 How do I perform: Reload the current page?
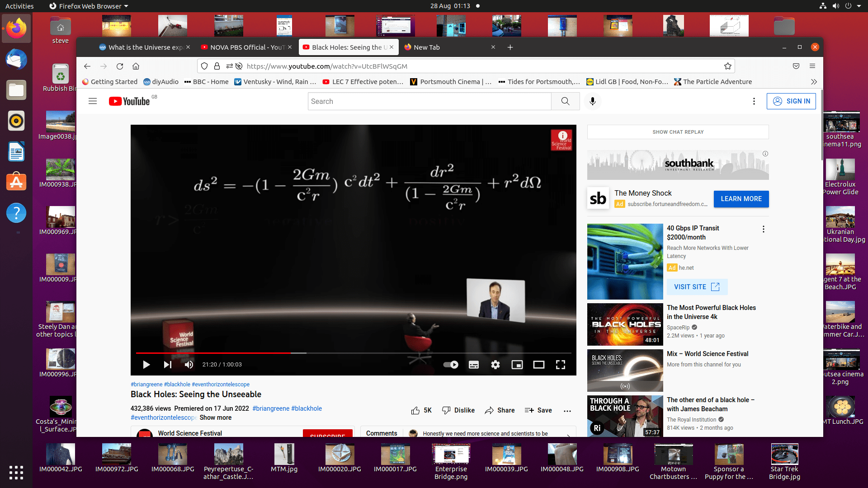pos(120,66)
